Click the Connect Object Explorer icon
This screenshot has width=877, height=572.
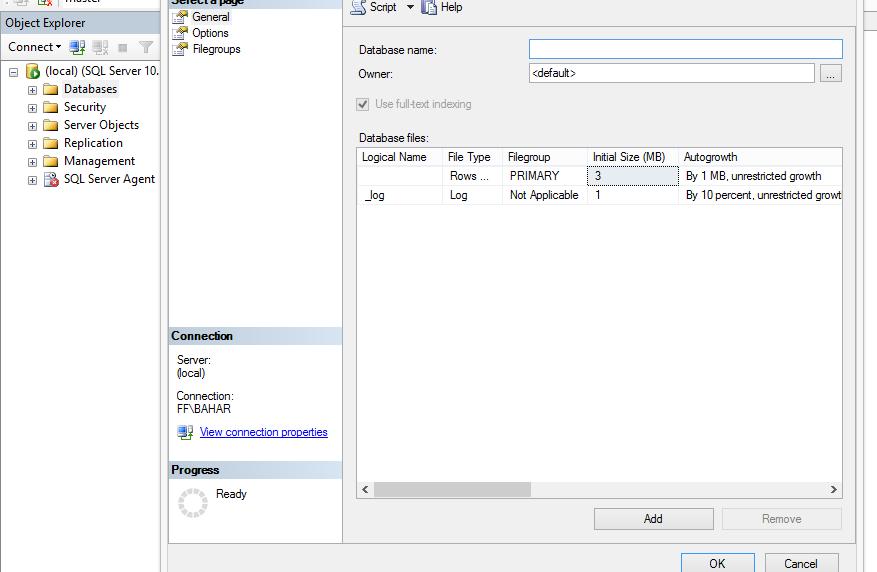click(77, 47)
